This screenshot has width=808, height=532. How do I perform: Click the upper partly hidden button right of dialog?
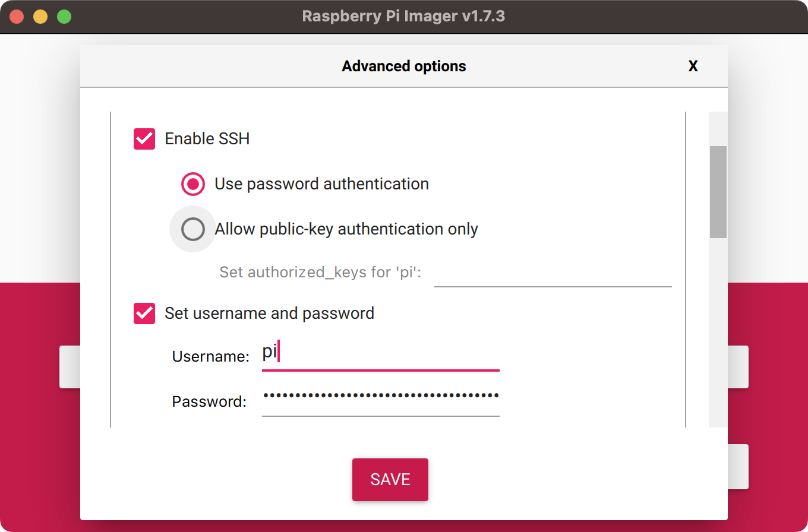pyautogui.click(x=738, y=367)
